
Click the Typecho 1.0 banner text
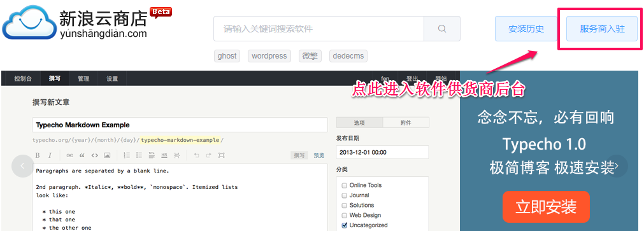(x=544, y=144)
